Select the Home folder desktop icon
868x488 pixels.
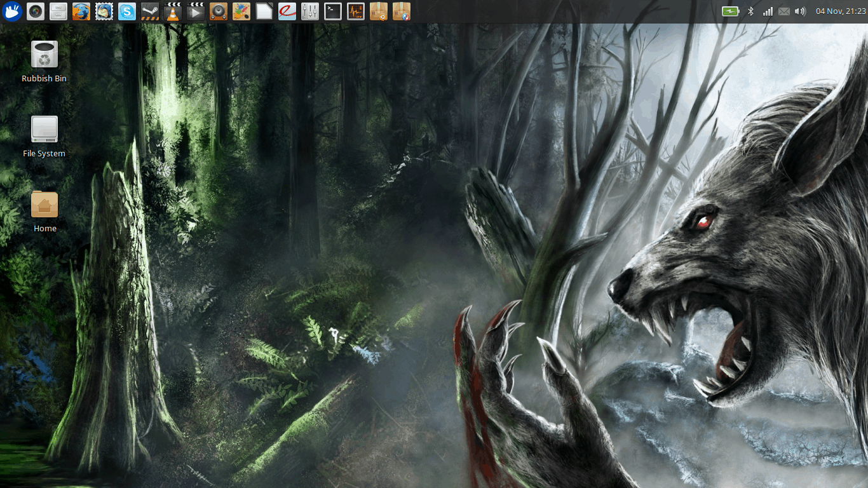click(x=44, y=212)
